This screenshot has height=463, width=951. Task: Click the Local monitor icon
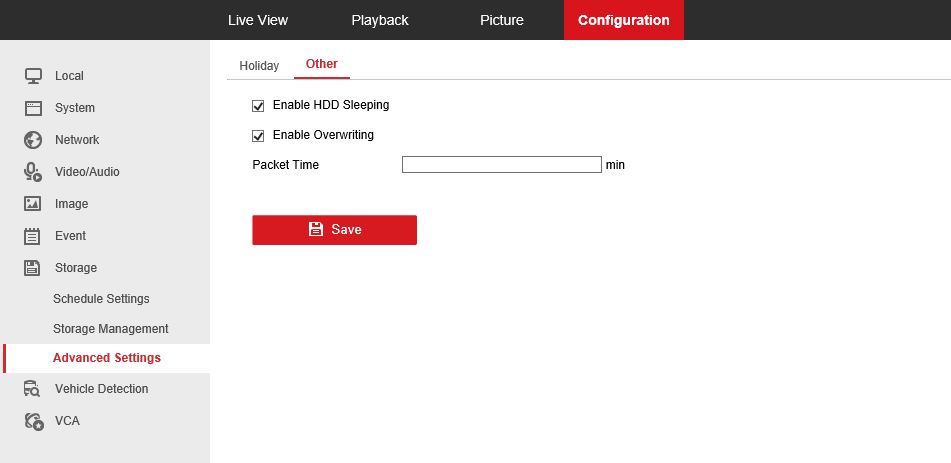point(33,76)
